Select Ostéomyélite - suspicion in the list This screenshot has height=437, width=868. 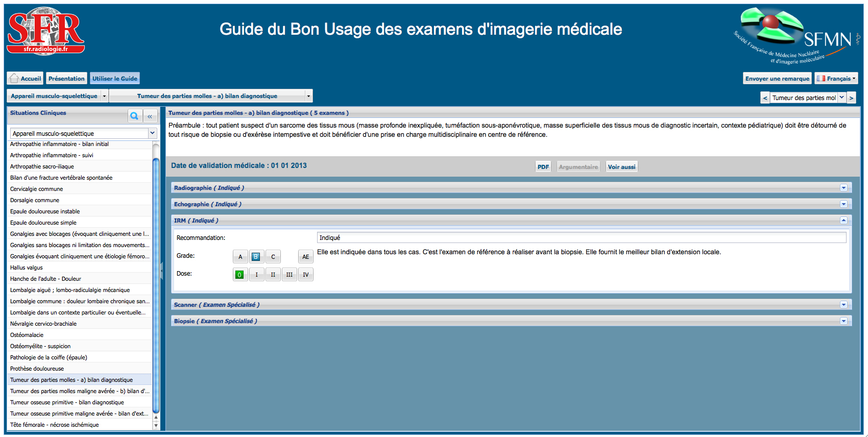pyautogui.click(x=40, y=346)
